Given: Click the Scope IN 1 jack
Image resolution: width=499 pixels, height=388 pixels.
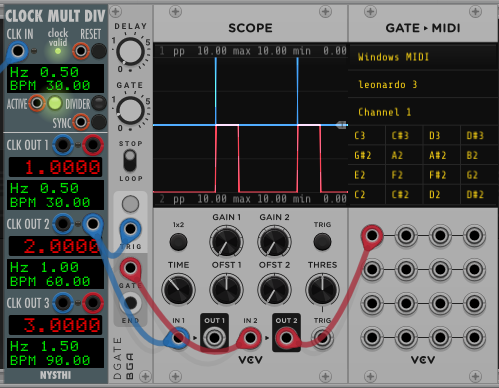Looking at the screenshot, I should pos(178,338).
